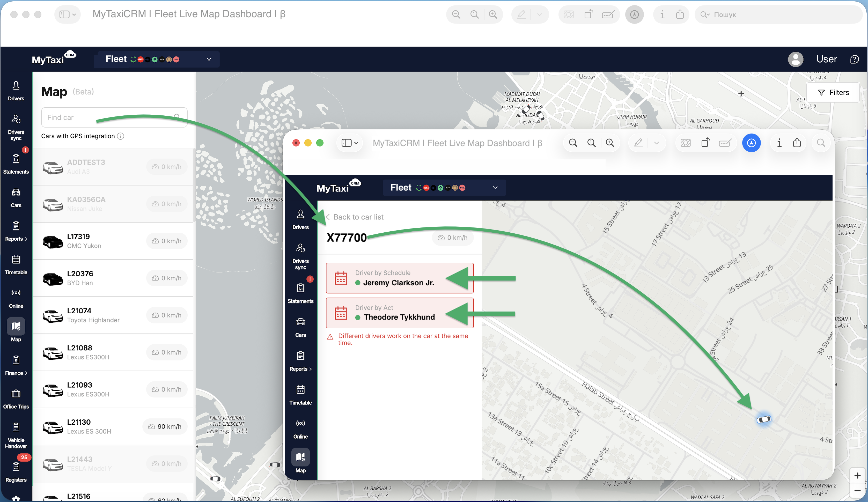
Task: Open Online in outer window sidebar
Action: (x=16, y=298)
